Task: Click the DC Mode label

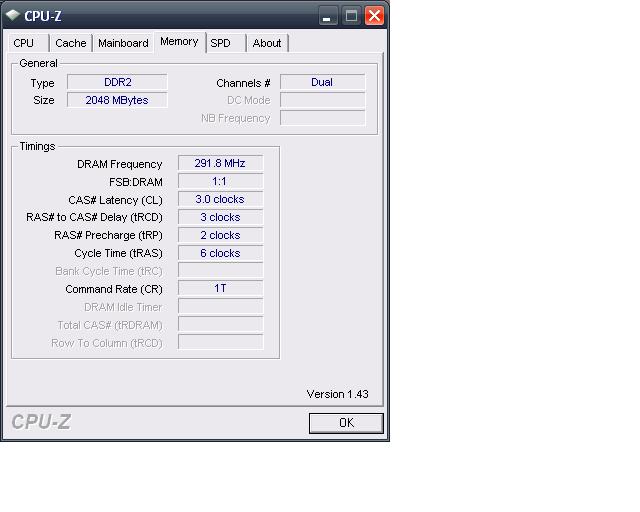Action: click(249, 100)
